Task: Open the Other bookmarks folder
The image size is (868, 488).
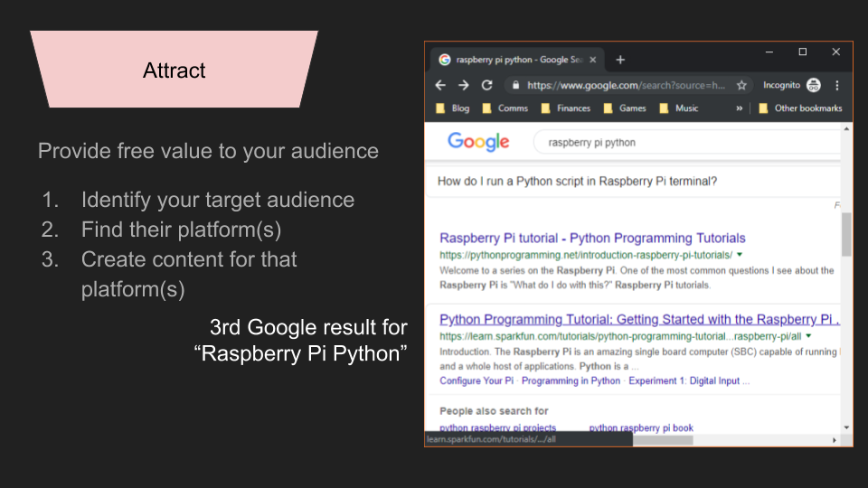Action: pyautogui.click(x=800, y=108)
